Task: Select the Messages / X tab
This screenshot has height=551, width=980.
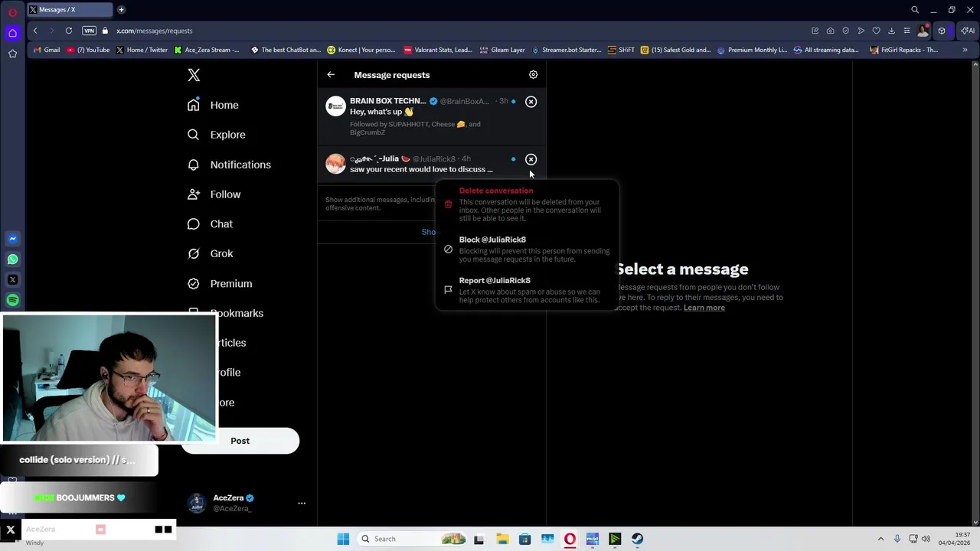Action: click(x=69, y=10)
